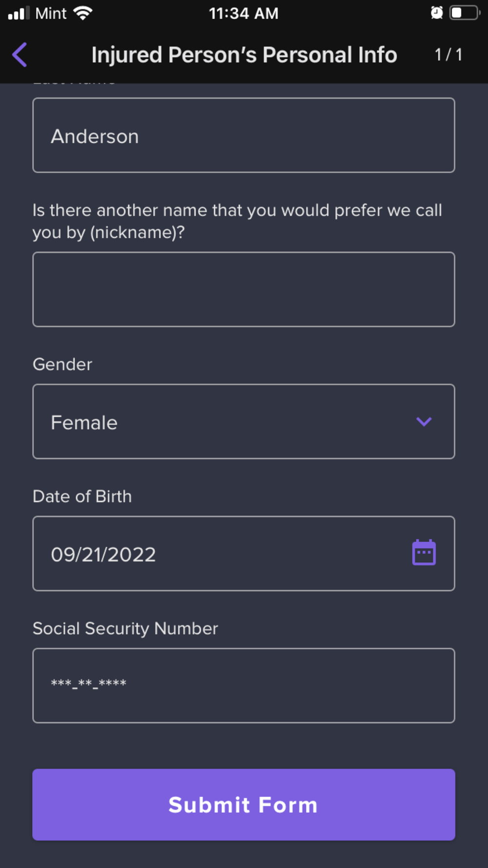The height and width of the screenshot is (868, 488).
Task: Click the Social Security Number input
Action: tap(244, 685)
